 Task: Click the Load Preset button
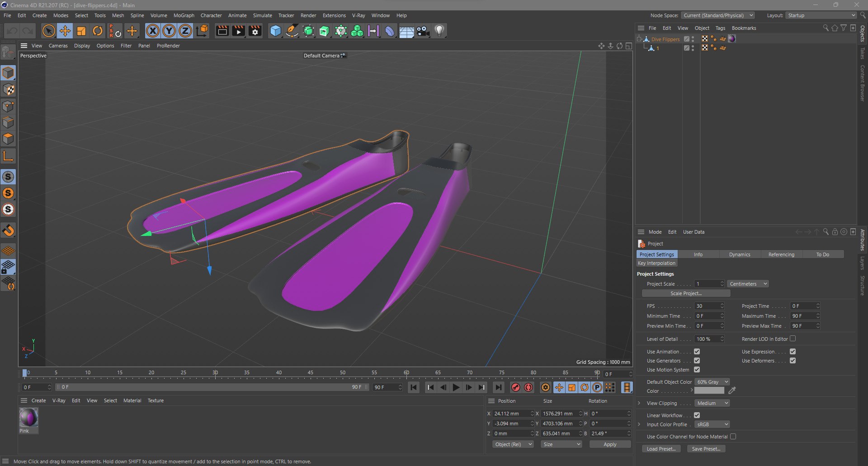(x=661, y=449)
